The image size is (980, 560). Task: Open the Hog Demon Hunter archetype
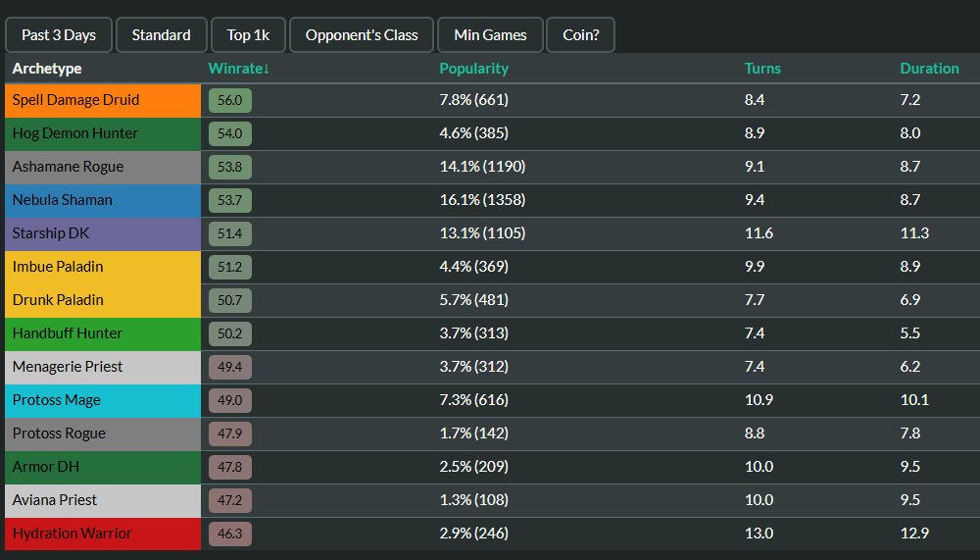[103, 133]
